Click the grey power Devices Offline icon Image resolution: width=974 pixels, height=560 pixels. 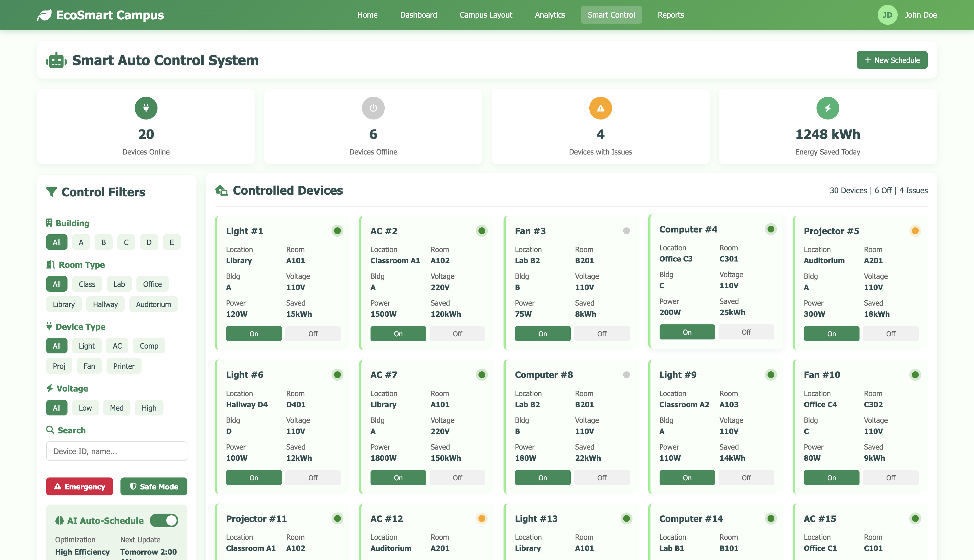click(x=373, y=108)
